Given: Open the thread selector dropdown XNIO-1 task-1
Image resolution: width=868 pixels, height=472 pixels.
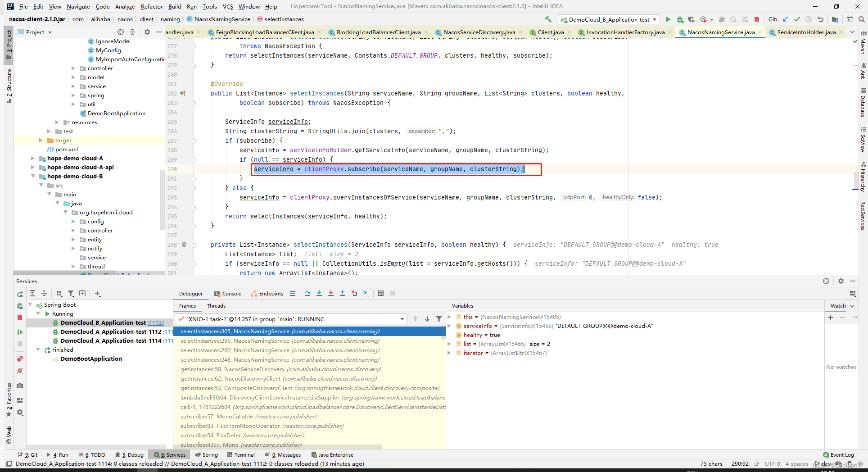Looking at the screenshot, I should point(292,319).
